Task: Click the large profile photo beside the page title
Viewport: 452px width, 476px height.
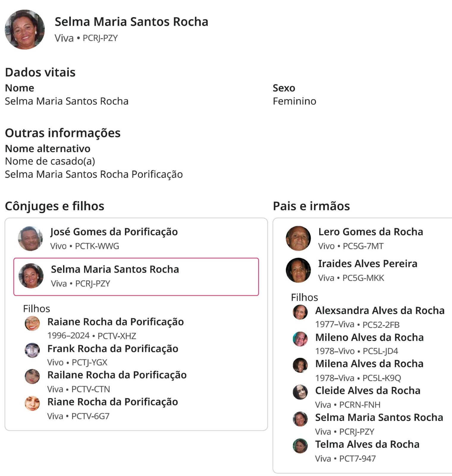Action: pos(25,29)
